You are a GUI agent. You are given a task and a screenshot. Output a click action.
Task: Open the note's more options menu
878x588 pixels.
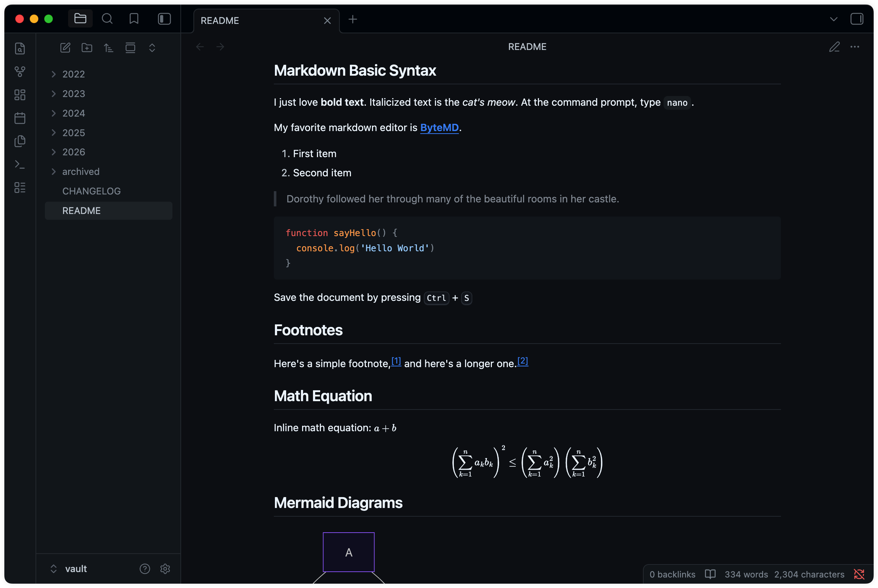coord(854,47)
